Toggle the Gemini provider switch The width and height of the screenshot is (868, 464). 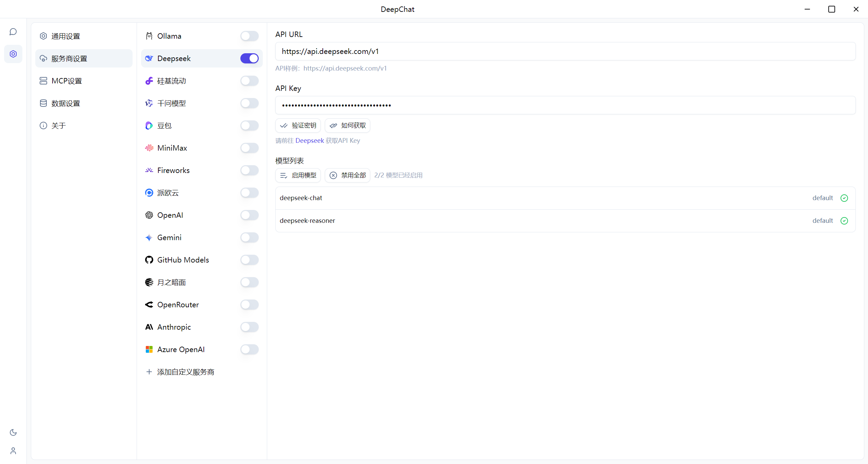click(249, 237)
